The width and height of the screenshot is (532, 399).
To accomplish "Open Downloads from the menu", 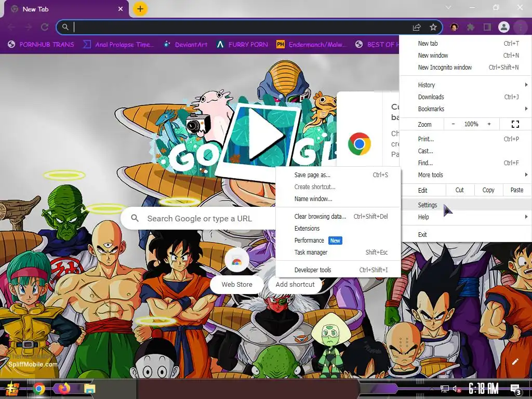I will [465, 97].
